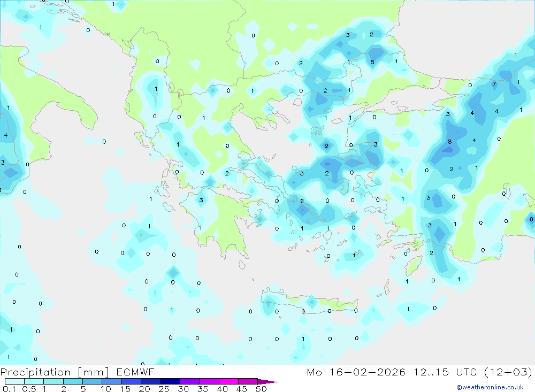Click the 20–25 mm dark blue swatch

(x=151, y=381)
